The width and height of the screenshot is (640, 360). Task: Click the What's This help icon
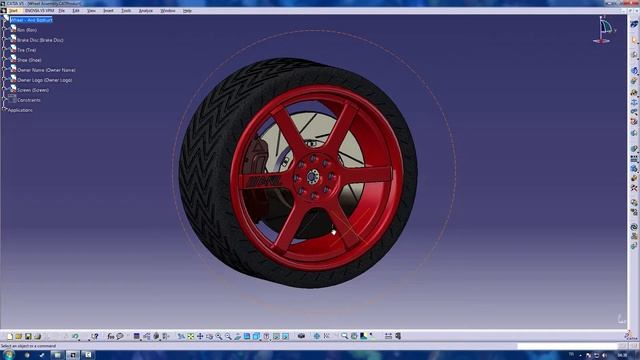pyautogui.click(x=95, y=336)
